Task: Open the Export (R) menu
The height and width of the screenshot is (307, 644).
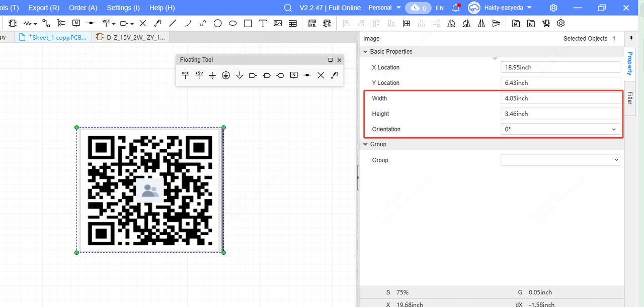Action: (44, 8)
